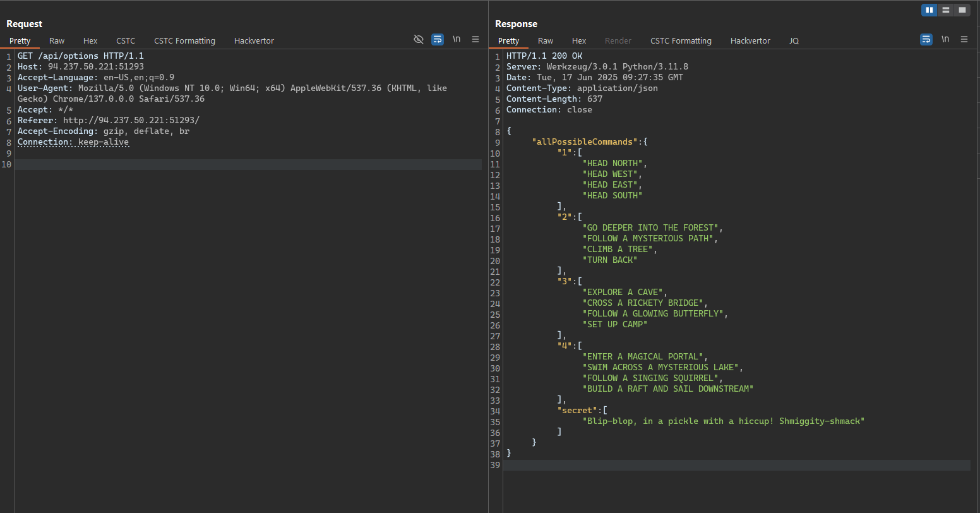Image resolution: width=980 pixels, height=513 pixels.
Task: Click "FOLLOW A MYSTERIOUS PATH" value
Action: 648,239
